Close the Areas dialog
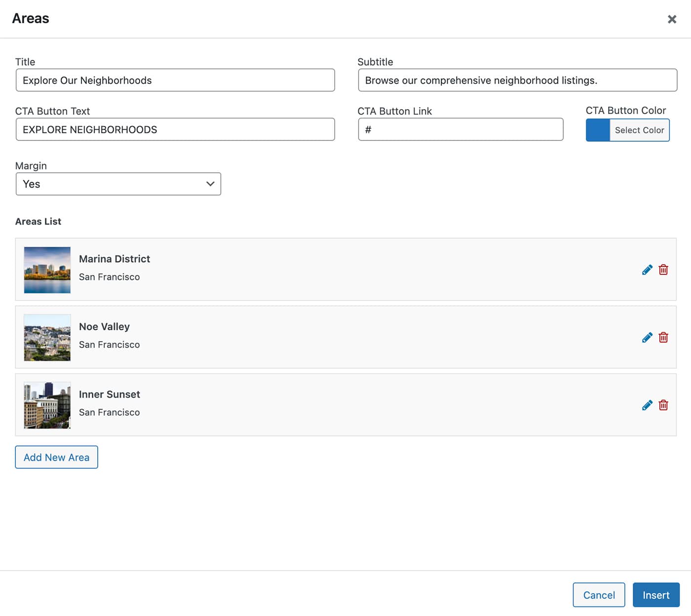Image resolution: width=691 pixels, height=616 pixels. [672, 19]
